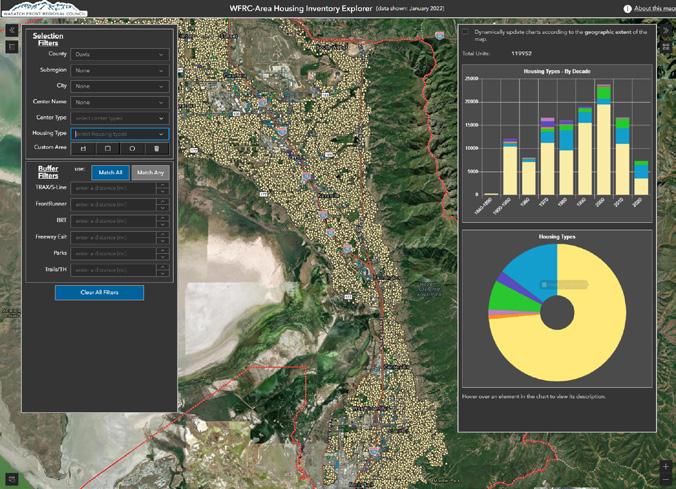Viewport: 676px width, 489px height.
Task: Choose Match Any buffer mode
Action: [150, 172]
